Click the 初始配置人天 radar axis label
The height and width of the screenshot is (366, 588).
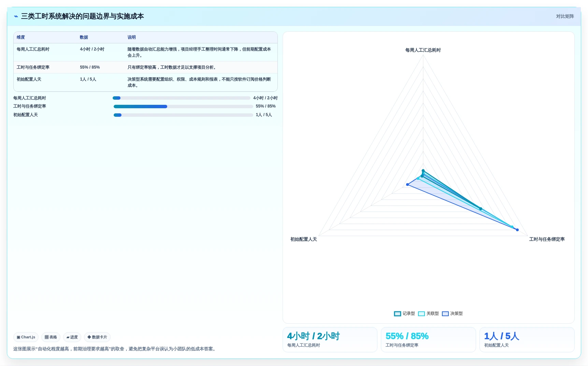(304, 239)
